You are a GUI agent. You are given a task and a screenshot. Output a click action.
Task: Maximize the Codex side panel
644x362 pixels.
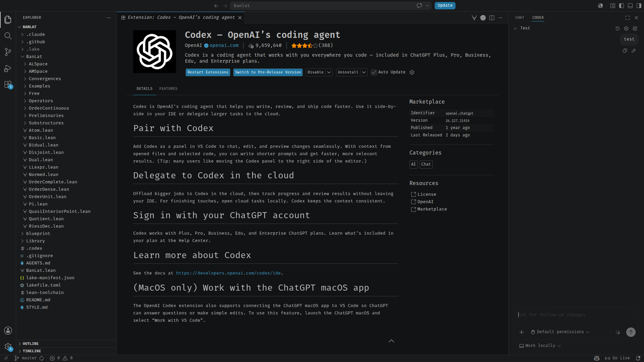(628, 18)
